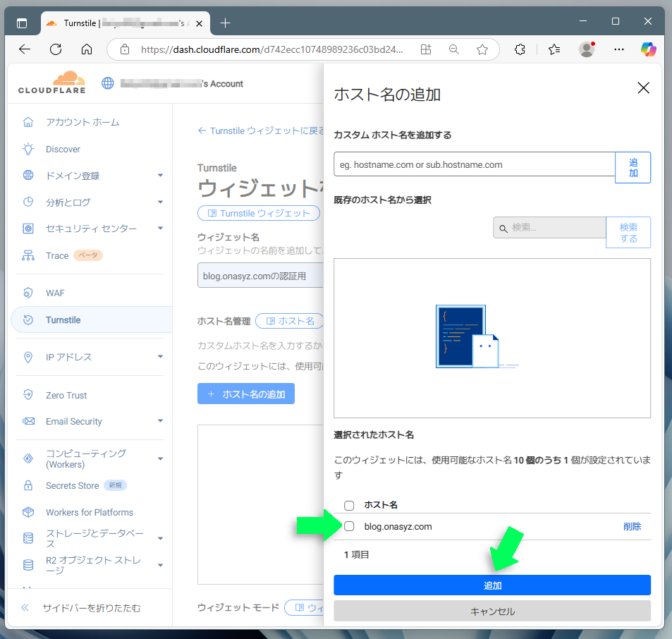Click the Copilot icon in toolbar
This screenshot has height=639, width=672.
point(648,49)
